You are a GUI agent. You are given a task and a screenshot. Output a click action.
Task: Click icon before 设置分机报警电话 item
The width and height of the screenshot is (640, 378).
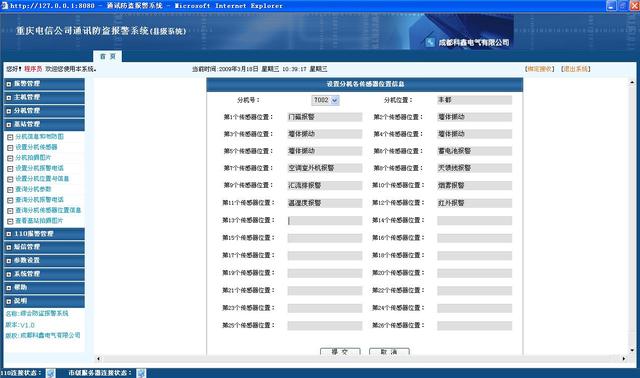[x=10, y=169]
